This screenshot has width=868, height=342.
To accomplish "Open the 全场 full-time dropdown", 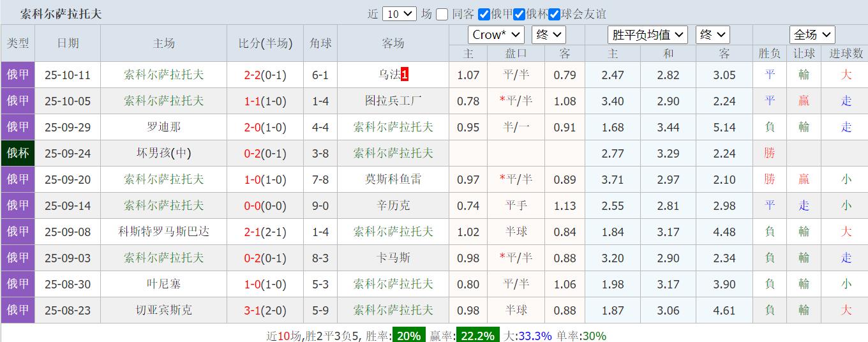I will [x=812, y=34].
